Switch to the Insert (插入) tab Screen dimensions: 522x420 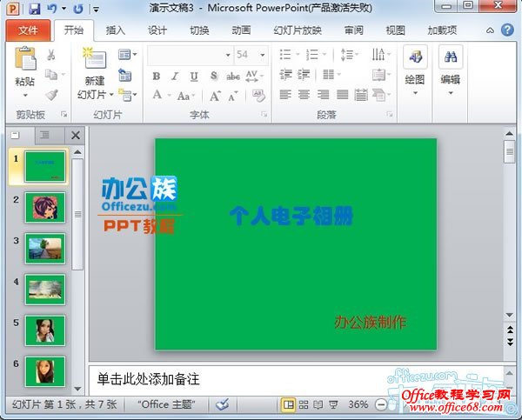click(x=115, y=30)
